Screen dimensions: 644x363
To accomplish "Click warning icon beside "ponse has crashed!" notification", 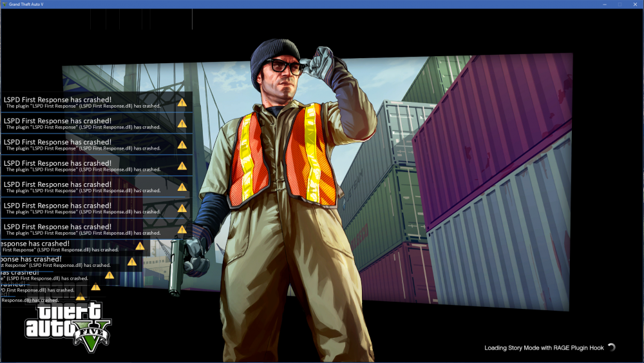I will 132,262.
